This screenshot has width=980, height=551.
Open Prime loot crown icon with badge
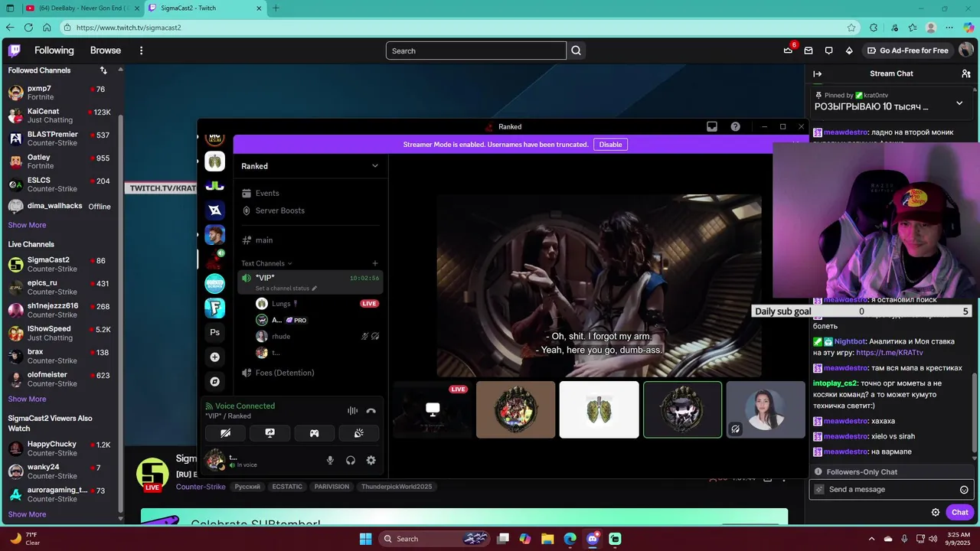pyautogui.click(x=789, y=51)
